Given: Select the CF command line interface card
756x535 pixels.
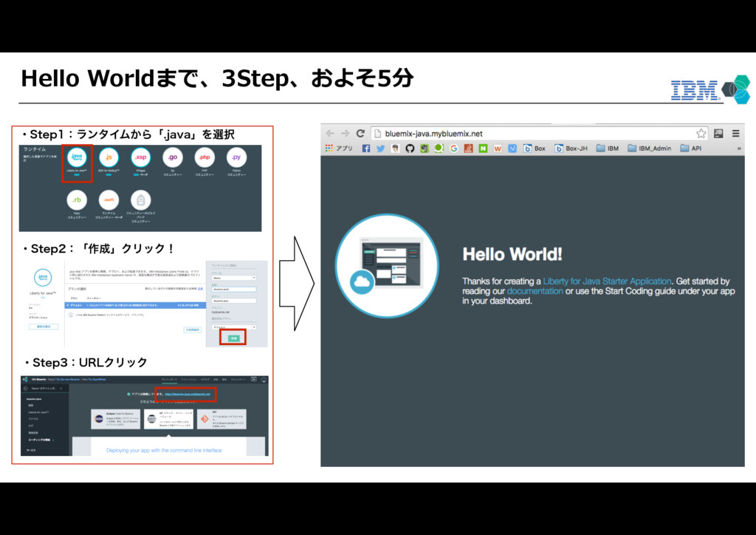Looking at the screenshot, I should pyautogui.click(x=169, y=419).
